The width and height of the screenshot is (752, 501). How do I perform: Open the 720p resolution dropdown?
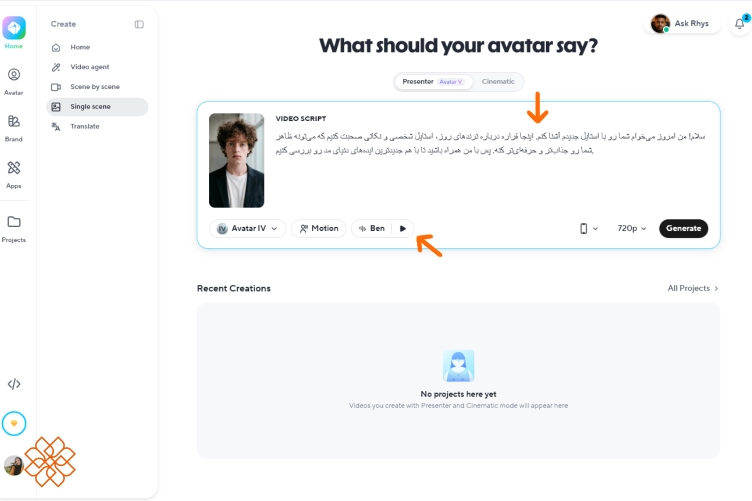pos(631,229)
